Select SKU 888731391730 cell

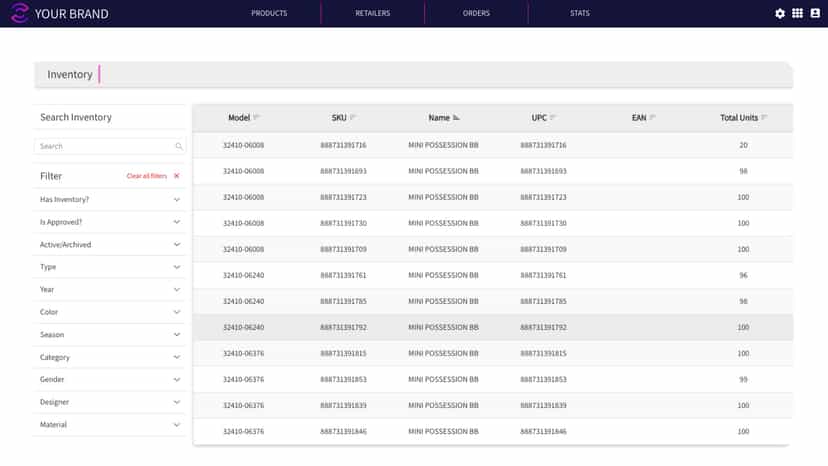(x=343, y=223)
